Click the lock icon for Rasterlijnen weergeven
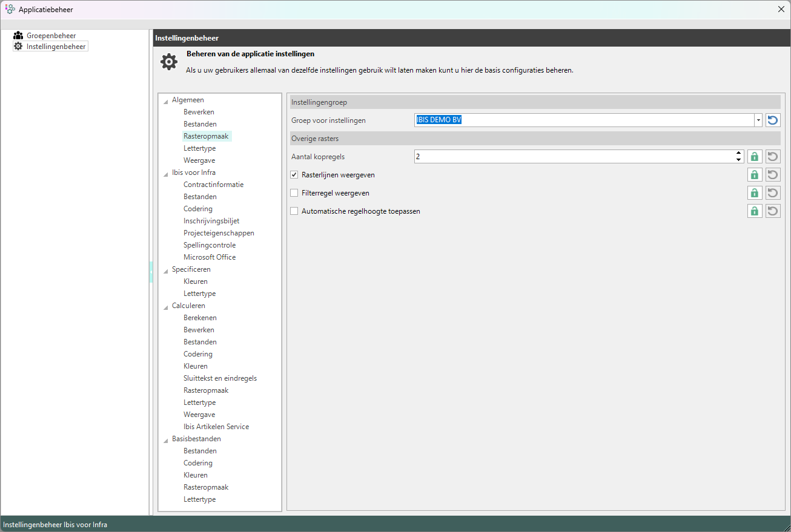 (x=755, y=175)
